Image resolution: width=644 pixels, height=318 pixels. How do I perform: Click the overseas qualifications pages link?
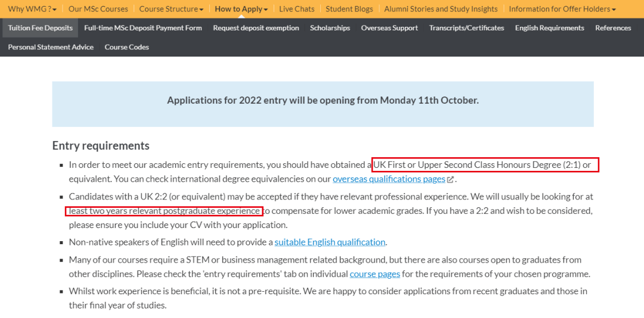point(389,179)
